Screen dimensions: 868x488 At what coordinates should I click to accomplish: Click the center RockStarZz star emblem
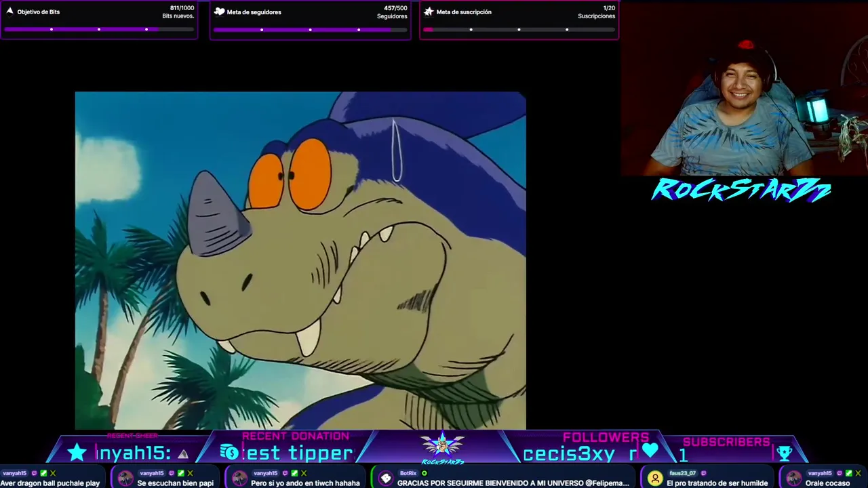pos(443,447)
